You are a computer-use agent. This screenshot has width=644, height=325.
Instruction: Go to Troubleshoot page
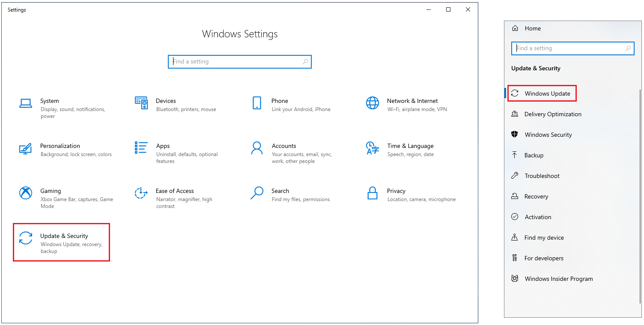click(x=542, y=176)
